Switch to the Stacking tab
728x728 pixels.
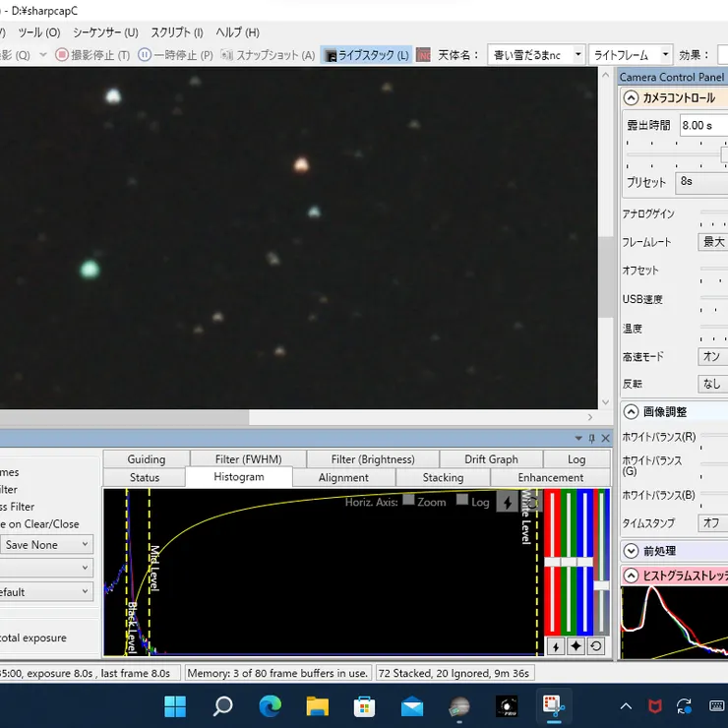[x=443, y=478]
